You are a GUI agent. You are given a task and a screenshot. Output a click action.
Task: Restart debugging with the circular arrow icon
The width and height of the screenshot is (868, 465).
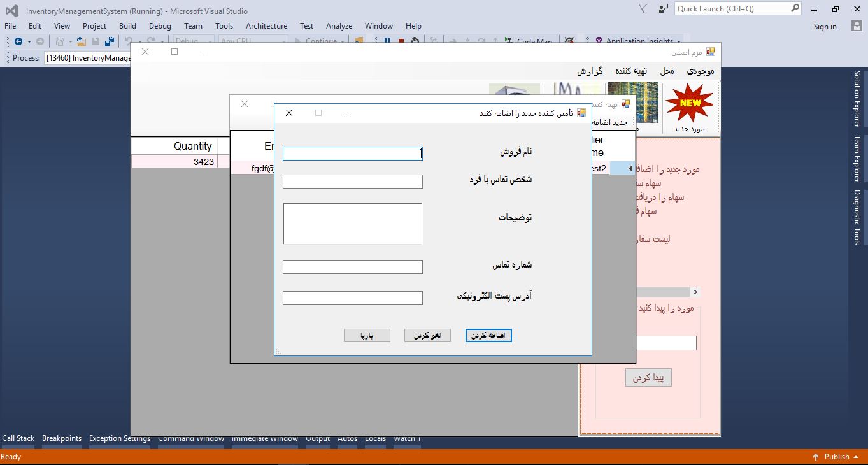(415, 41)
